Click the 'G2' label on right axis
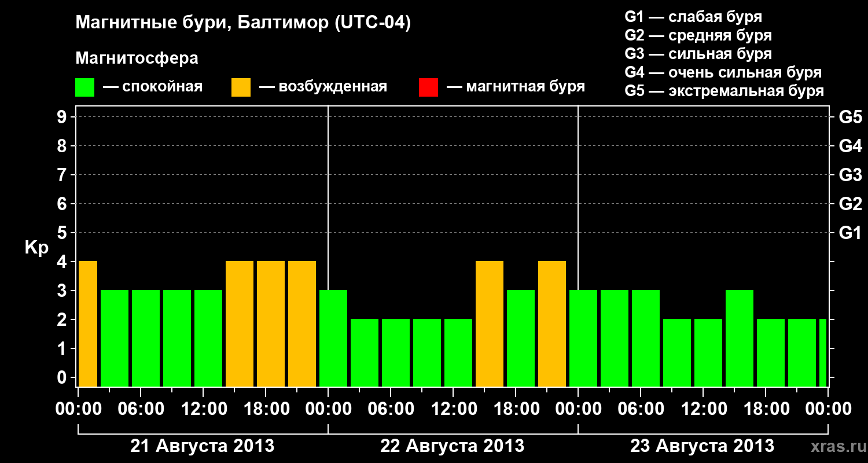The height and width of the screenshot is (463, 868). tap(850, 204)
